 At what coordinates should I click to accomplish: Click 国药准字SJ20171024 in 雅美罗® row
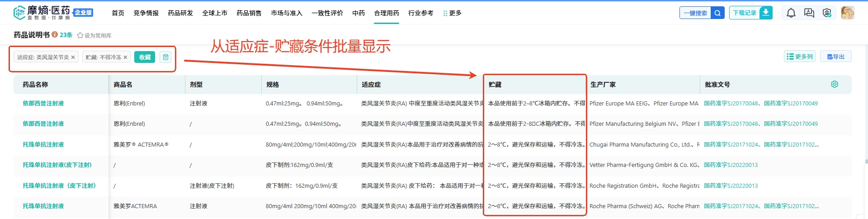click(731, 144)
